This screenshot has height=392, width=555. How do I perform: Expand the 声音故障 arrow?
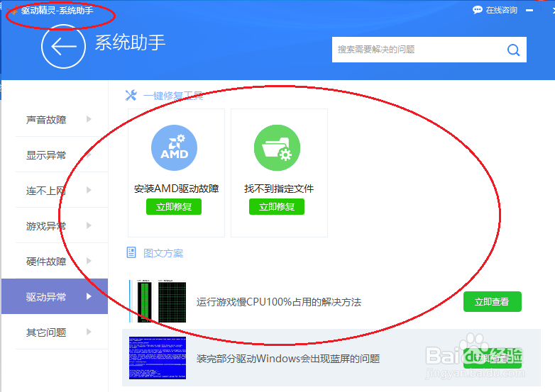pyautogui.click(x=89, y=119)
